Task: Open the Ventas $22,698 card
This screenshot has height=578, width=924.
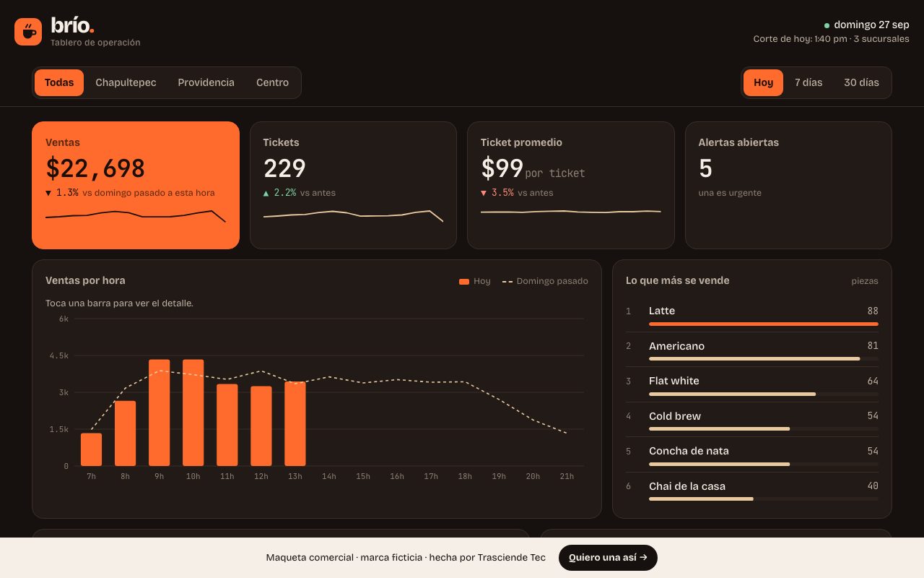Action: 136,185
